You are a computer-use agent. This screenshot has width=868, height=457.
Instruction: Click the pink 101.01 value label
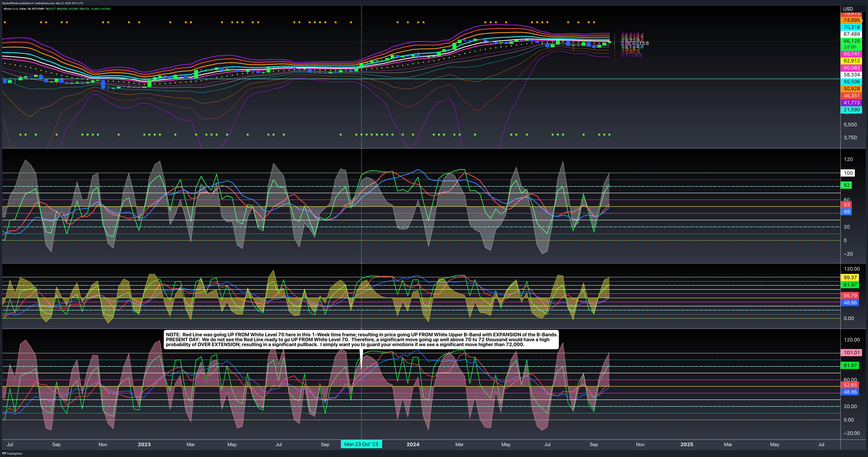point(852,353)
